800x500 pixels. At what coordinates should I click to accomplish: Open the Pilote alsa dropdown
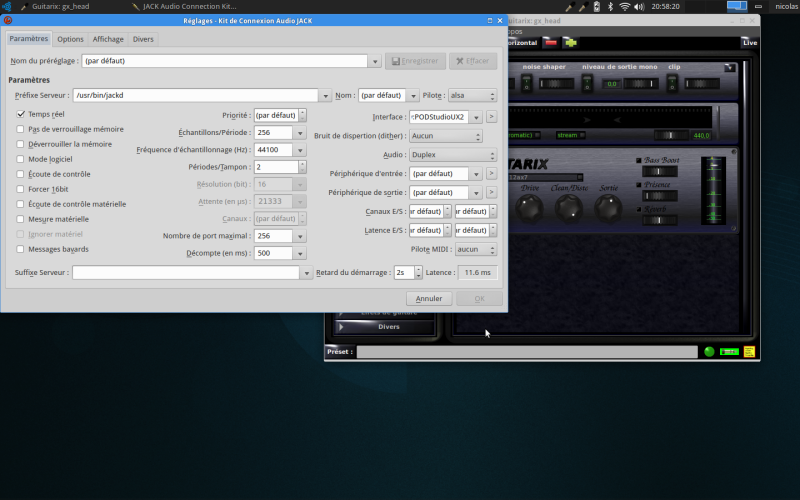[x=472, y=95]
